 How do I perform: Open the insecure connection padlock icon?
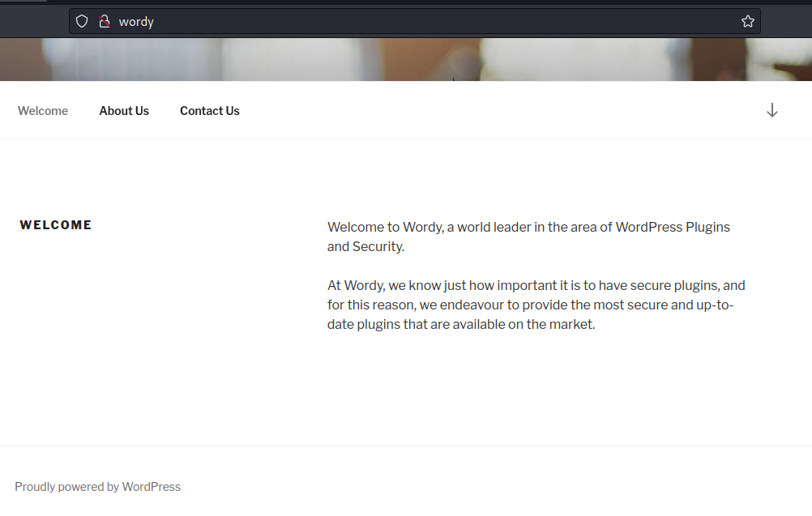tap(104, 22)
